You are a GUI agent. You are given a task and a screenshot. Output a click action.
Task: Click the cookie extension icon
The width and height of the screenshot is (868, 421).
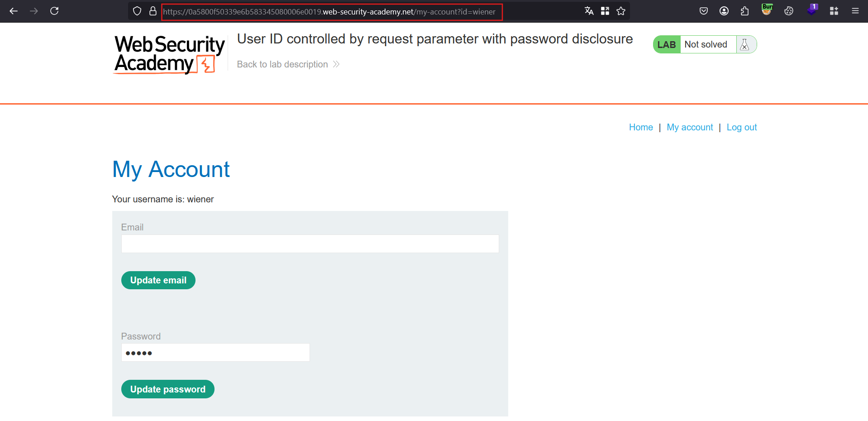point(789,11)
